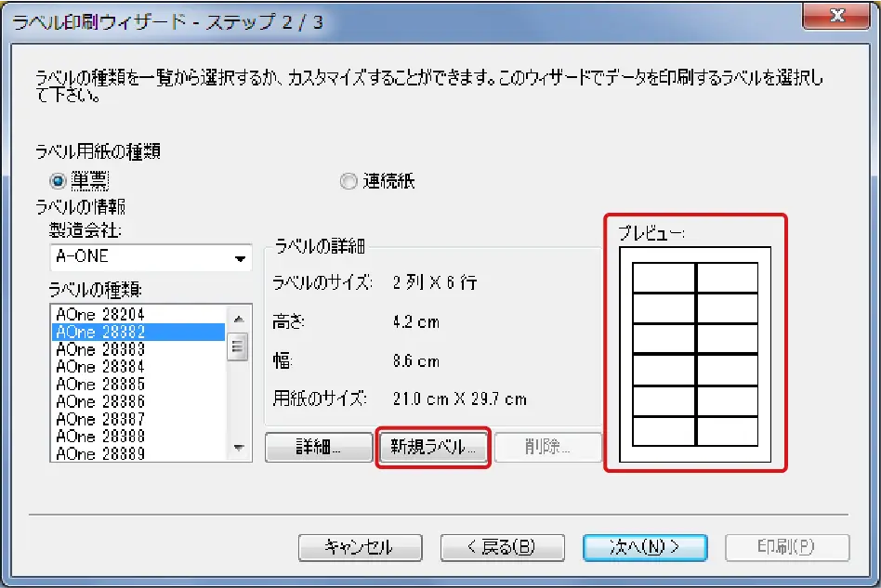The height and width of the screenshot is (588, 881).
Task: Click the label list scrollbar thumb
Action: pyautogui.click(x=238, y=346)
